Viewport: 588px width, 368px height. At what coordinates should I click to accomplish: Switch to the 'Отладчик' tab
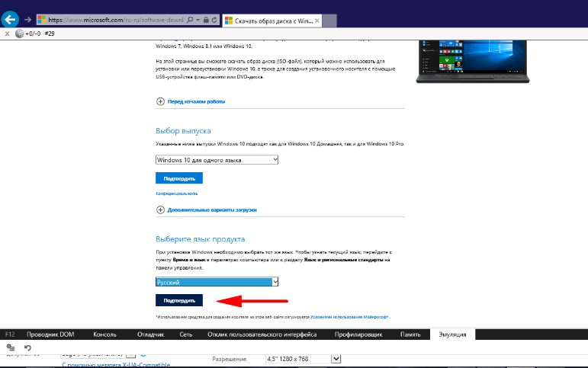(150, 334)
